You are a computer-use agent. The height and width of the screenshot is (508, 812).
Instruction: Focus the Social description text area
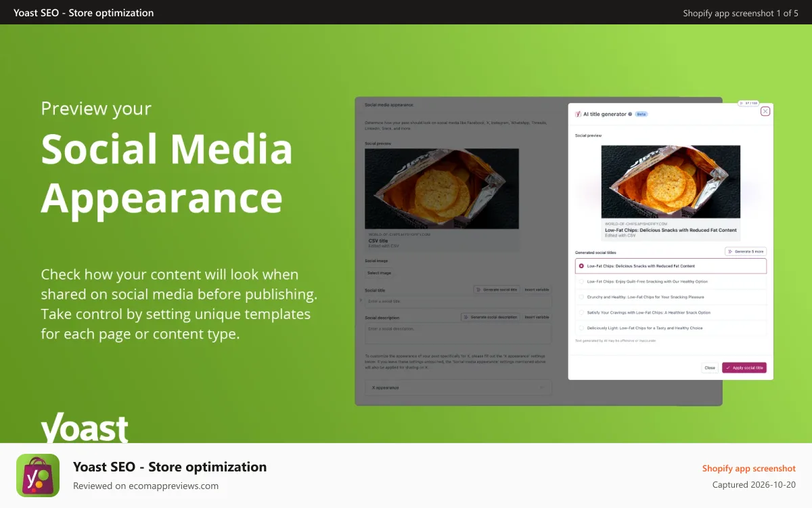[x=458, y=333]
